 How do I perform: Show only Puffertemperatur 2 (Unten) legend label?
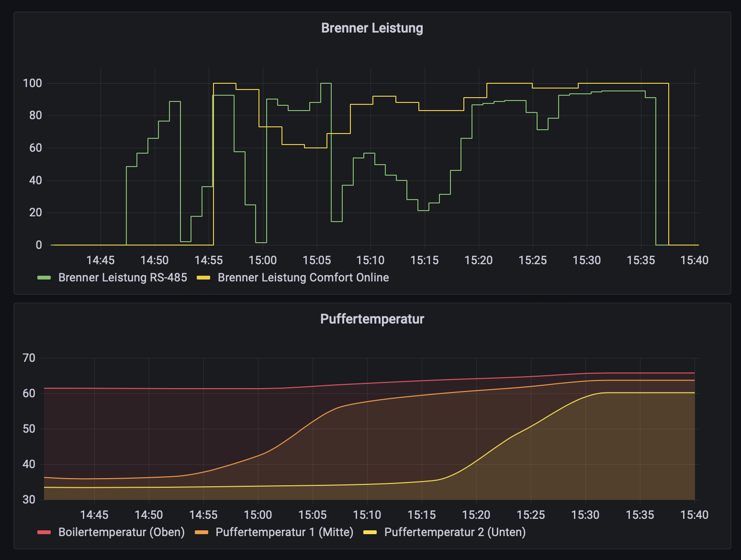click(x=455, y=532)
